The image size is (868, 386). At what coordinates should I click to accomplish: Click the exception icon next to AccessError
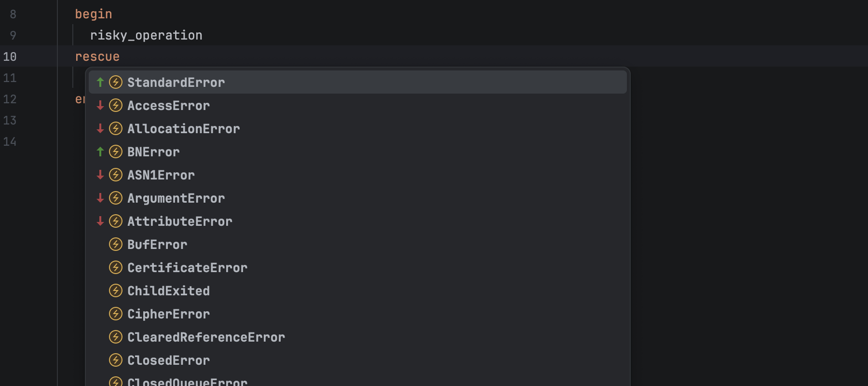coord(116,105)
